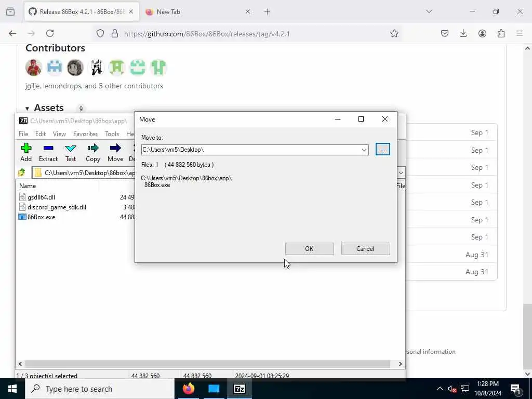Open the Favorites menu in 7-Zip
This screenshot has height=399, width=532.
click(x=86, y=134)
